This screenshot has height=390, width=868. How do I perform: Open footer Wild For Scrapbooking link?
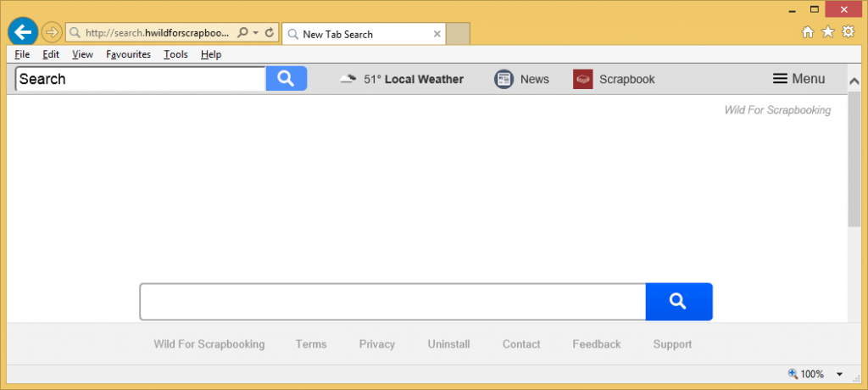click(x=209, y=344)
